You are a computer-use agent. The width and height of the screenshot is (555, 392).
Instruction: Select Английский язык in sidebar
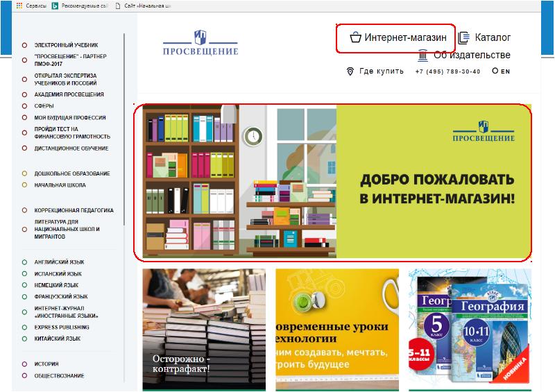pos(59,262)
